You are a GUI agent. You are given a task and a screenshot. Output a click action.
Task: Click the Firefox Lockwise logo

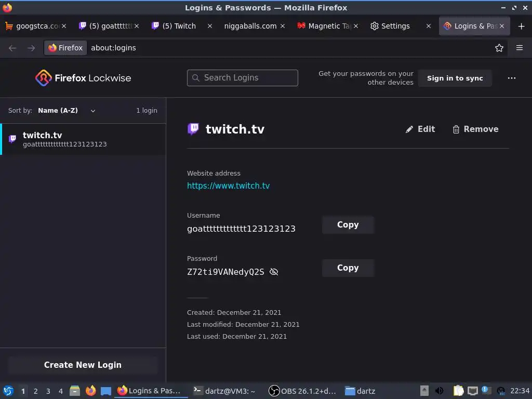coord(83,78)
